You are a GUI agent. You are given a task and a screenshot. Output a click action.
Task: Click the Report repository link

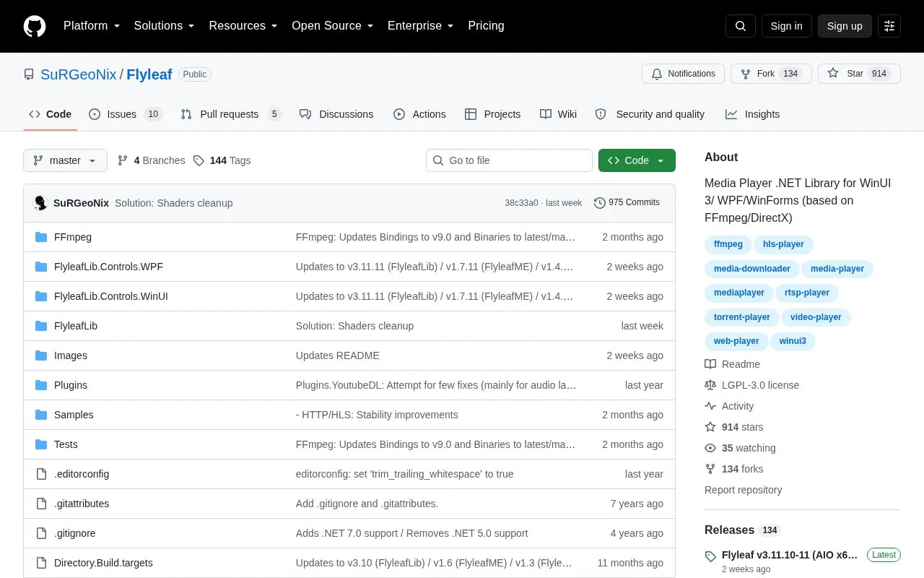(x=743, y=490)
